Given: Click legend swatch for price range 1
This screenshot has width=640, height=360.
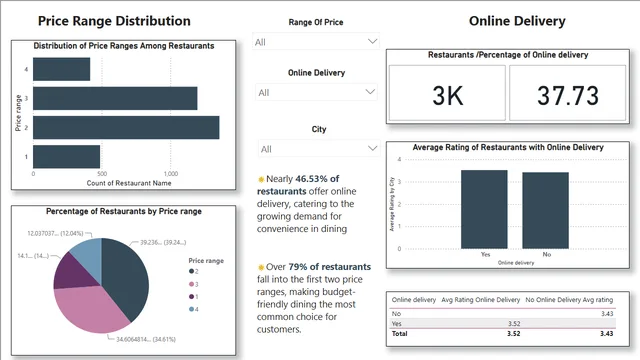Looking at the screenshot, I should click(191, 297).
